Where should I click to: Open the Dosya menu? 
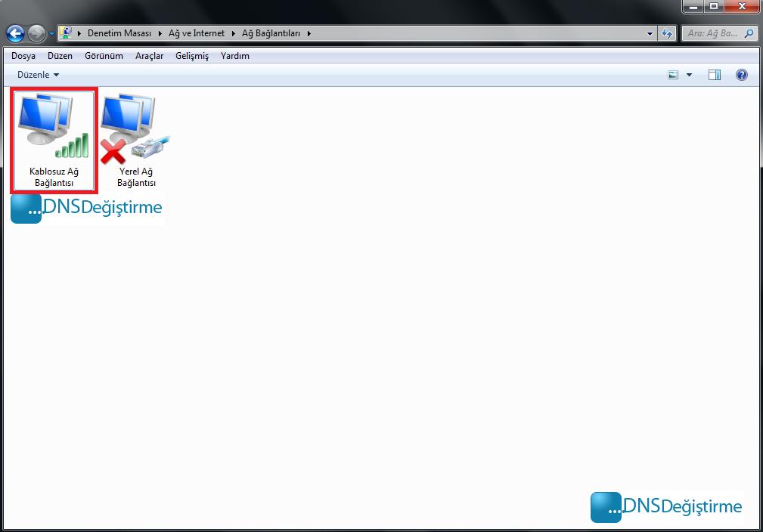pos(23,56)
